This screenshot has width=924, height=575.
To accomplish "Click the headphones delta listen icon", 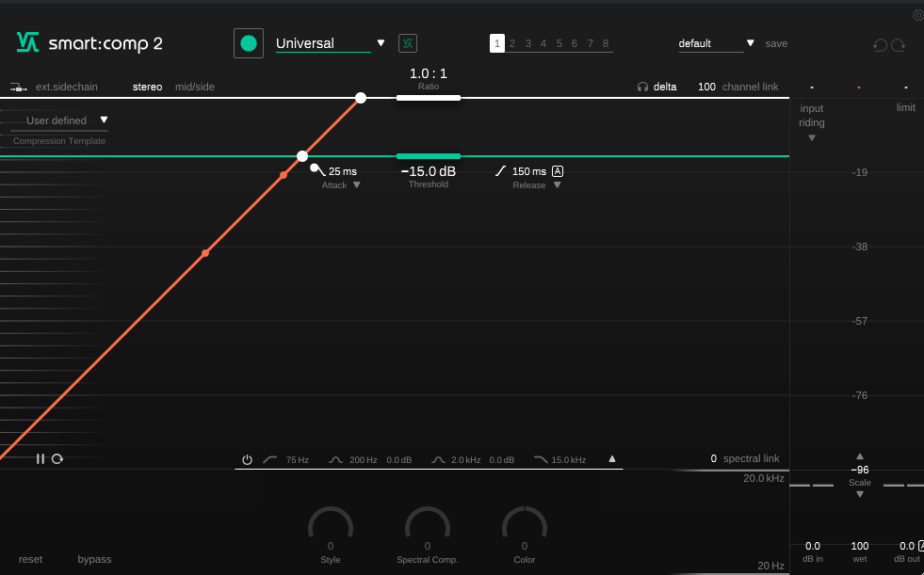I will tap(642, 87).
